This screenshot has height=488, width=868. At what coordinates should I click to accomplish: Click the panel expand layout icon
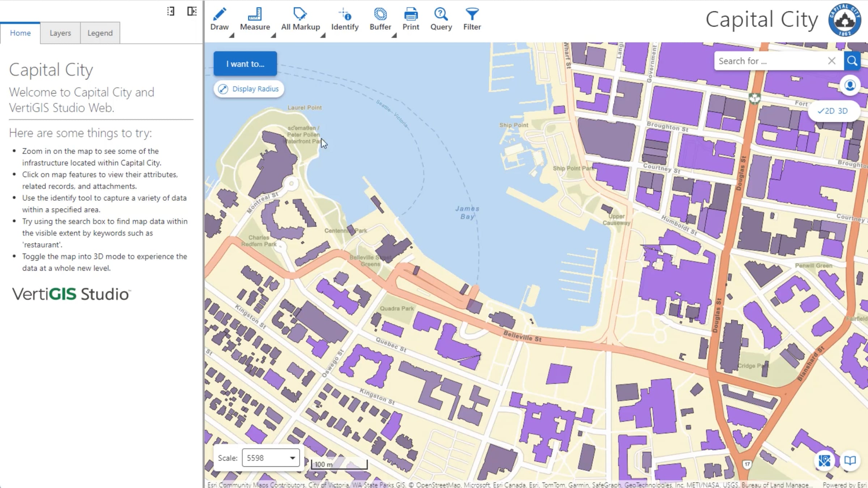point(192,11)
